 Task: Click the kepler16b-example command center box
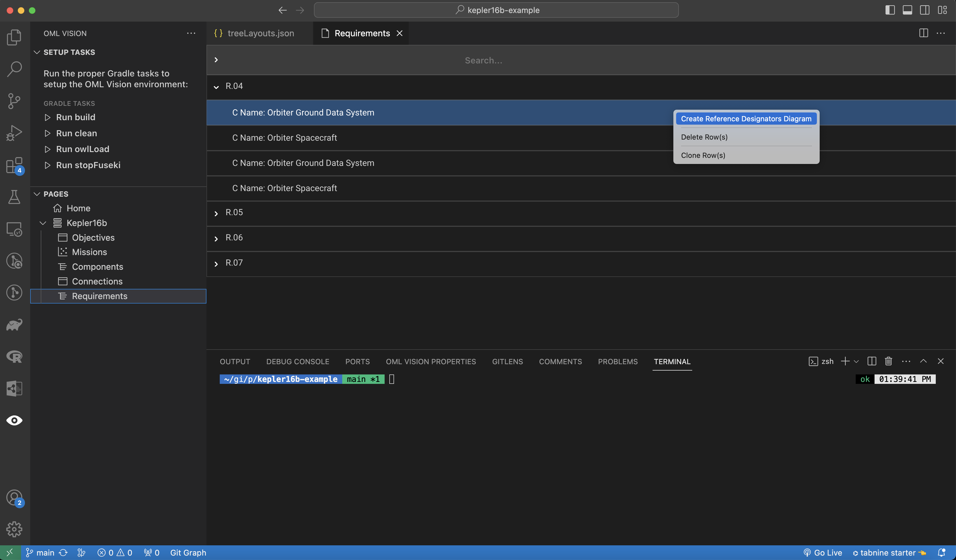click(496, 10)
